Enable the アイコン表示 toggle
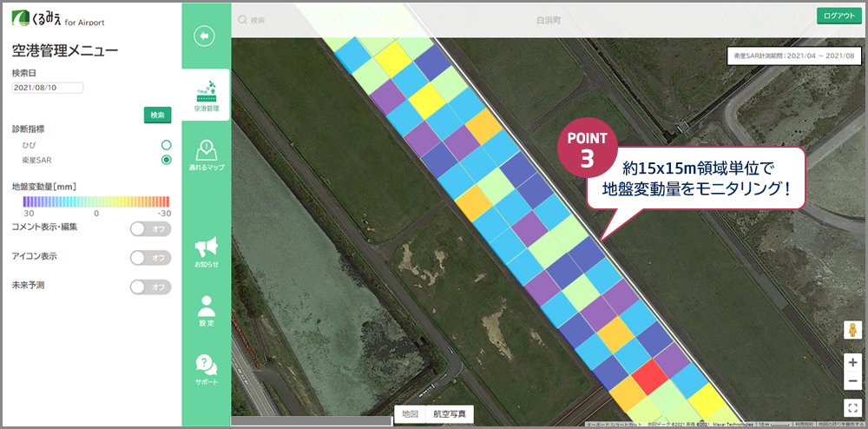Viewport: 868px width, 429px height. (150, 258)
